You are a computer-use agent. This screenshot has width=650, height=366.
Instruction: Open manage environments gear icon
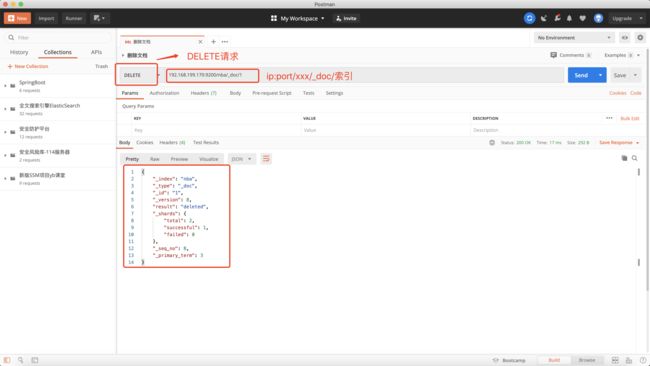click(x=640, y=38)
